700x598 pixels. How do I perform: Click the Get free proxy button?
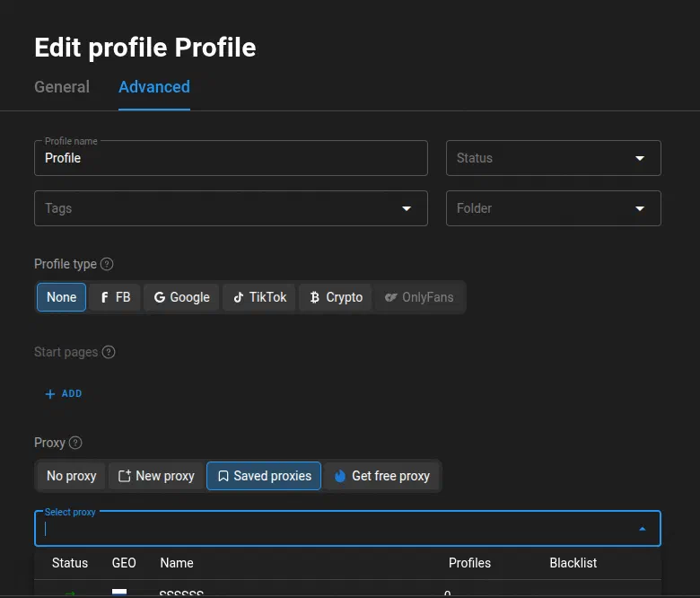pyautogui.click(x=381, y=476)
